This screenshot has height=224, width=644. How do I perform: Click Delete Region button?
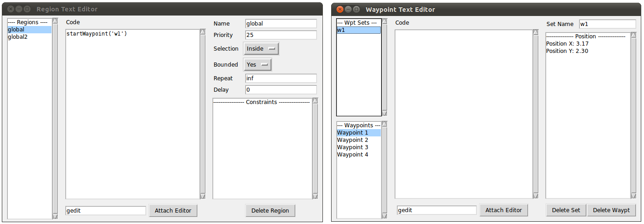click(270, 210)
